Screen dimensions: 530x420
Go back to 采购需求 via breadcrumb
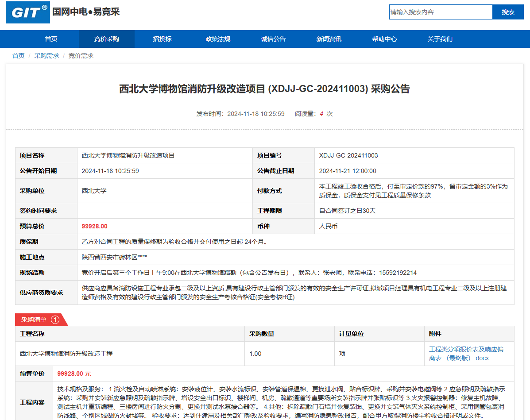pyautogui.click(x=46, y=56)
